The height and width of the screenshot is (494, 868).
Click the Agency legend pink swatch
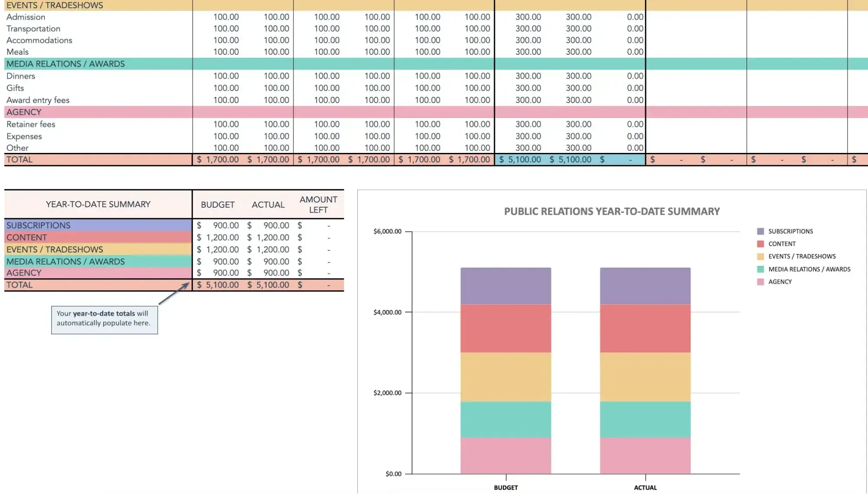pyautogui.click(x=760, y=282)
